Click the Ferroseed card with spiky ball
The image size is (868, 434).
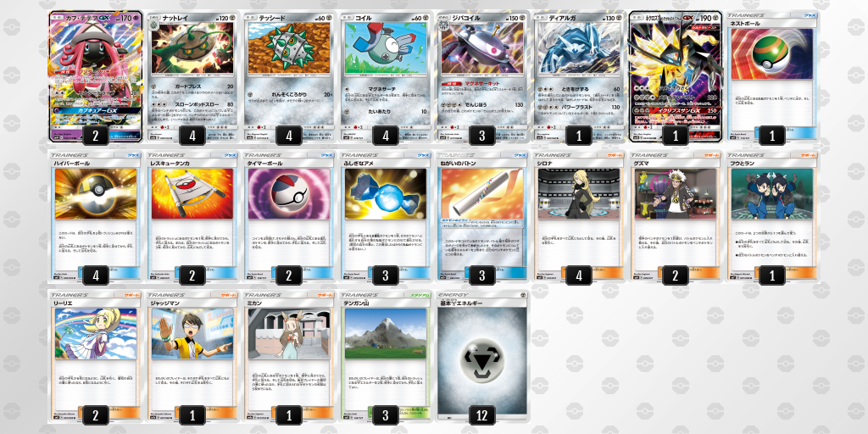(288, 76)
